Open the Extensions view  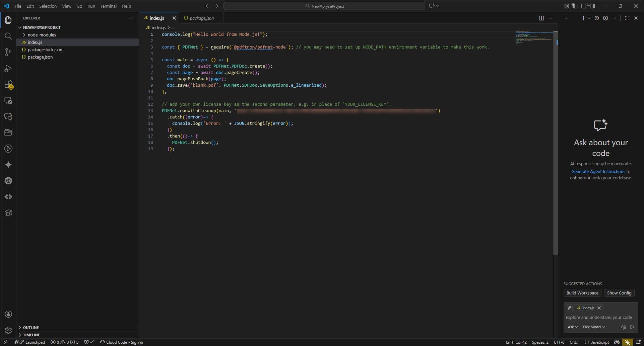point(8,85)
